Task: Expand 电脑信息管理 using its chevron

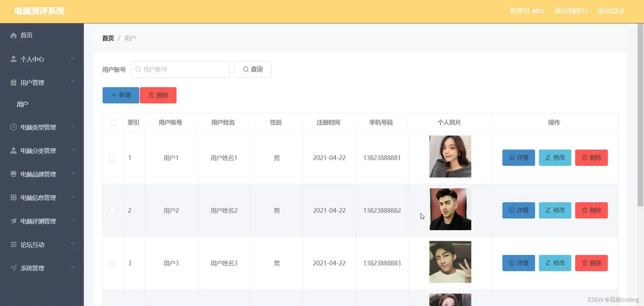Action: (x=73, y=197)
